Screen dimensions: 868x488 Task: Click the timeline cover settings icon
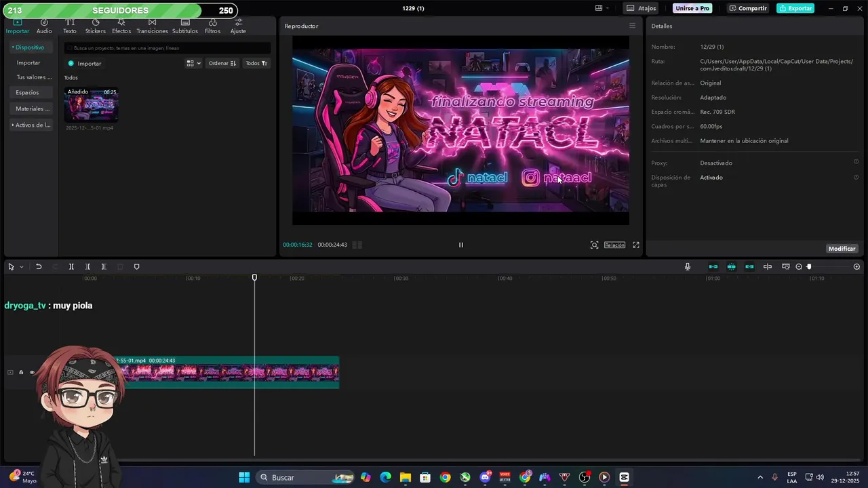[x=786, y=266]
